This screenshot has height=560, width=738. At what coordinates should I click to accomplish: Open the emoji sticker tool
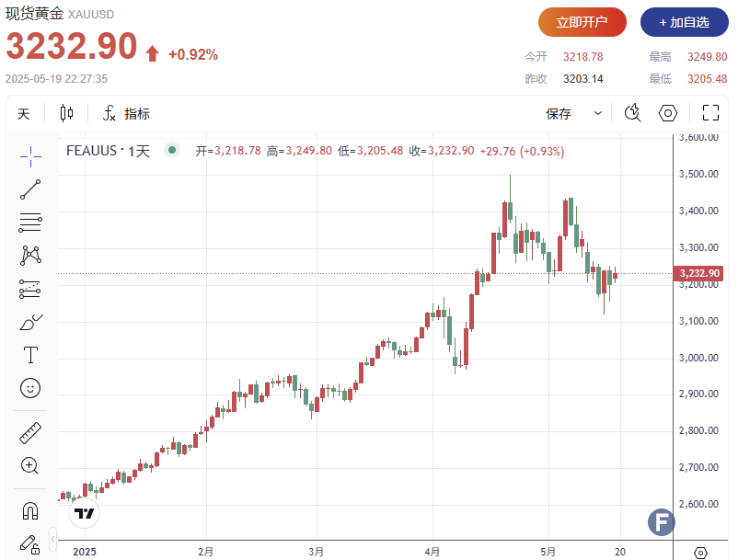(x=30, y=388)
